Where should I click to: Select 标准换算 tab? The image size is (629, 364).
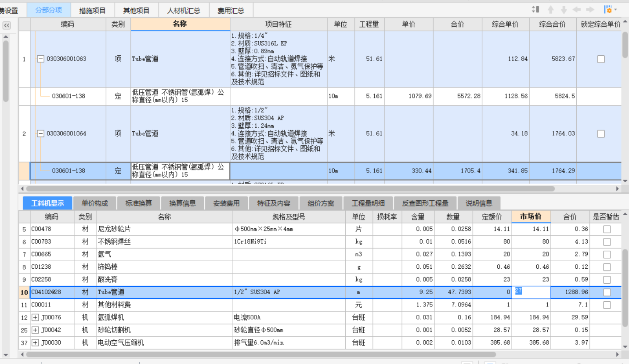[138, 203]
